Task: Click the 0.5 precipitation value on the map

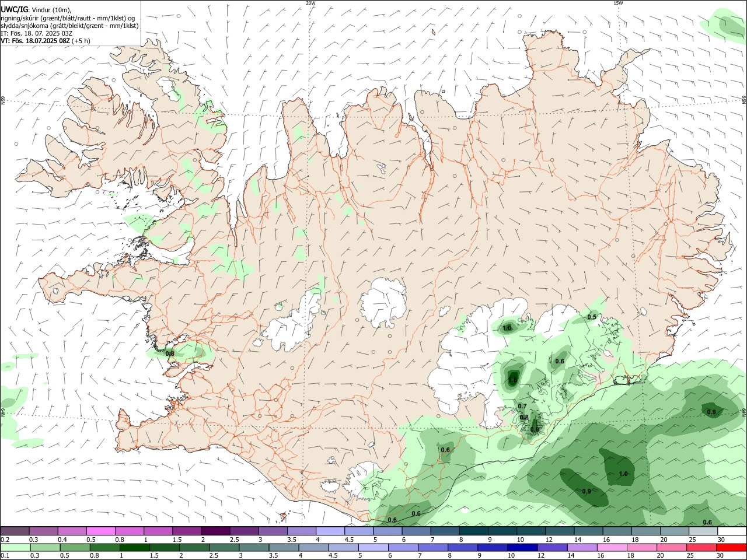Action: (592, 317)
